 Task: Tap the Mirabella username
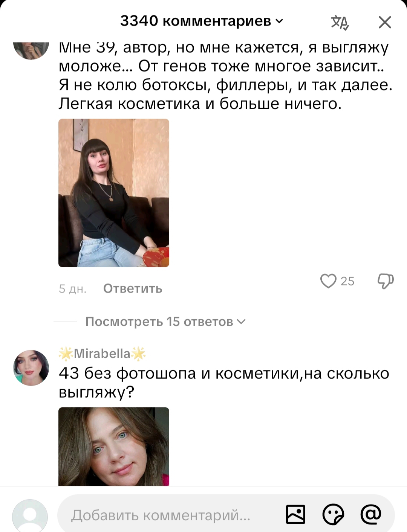click(103, 354)
